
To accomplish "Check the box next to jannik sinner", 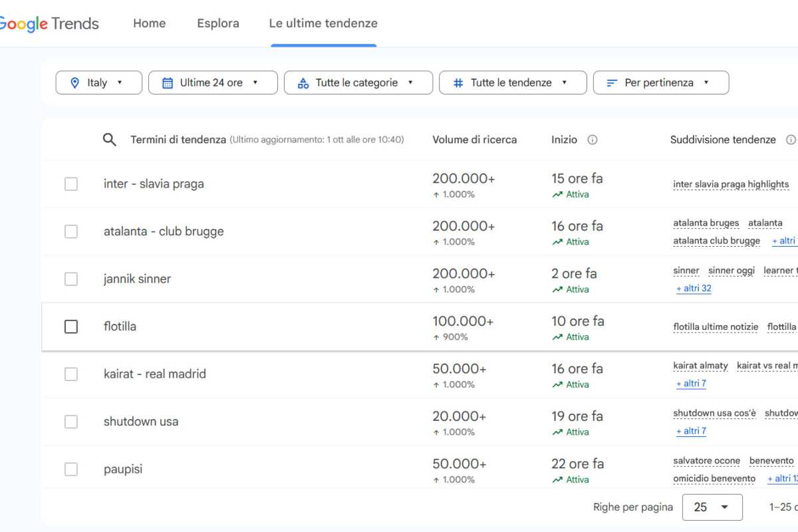I will (x=71, y=279).
